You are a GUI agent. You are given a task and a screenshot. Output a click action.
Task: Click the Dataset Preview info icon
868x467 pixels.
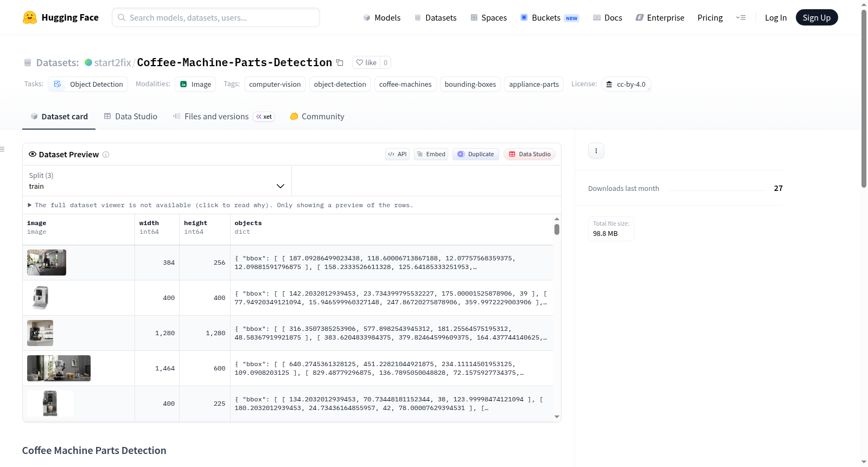[x=106, y=155]
